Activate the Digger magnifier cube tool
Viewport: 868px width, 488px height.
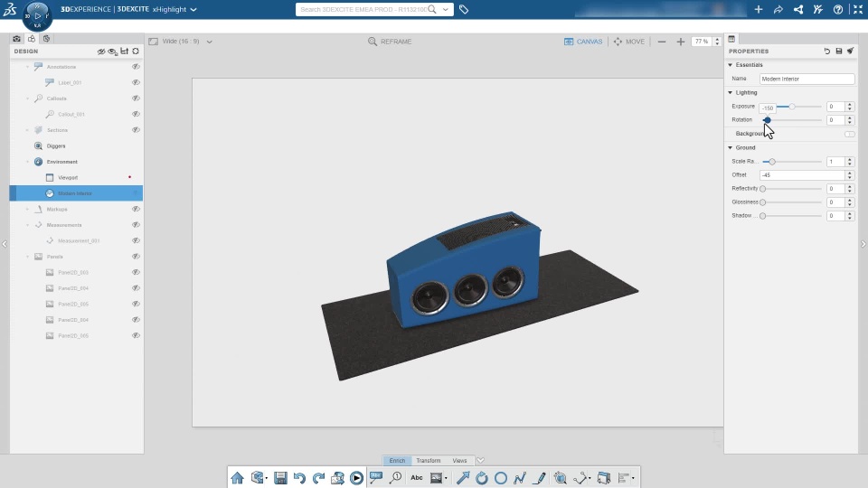coord(561,477)
